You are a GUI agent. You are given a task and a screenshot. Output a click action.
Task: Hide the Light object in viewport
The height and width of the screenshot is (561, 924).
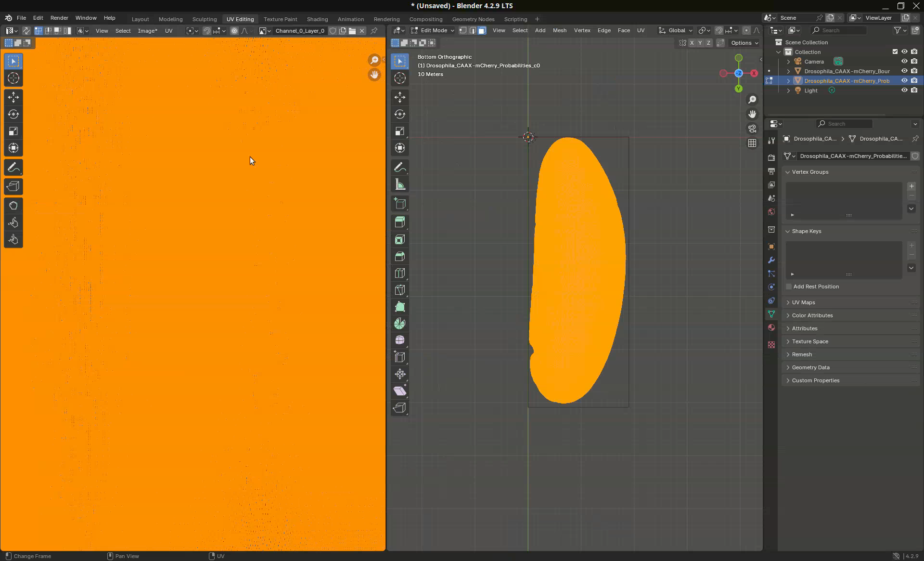pyautogui.click(x=904, y=91)
